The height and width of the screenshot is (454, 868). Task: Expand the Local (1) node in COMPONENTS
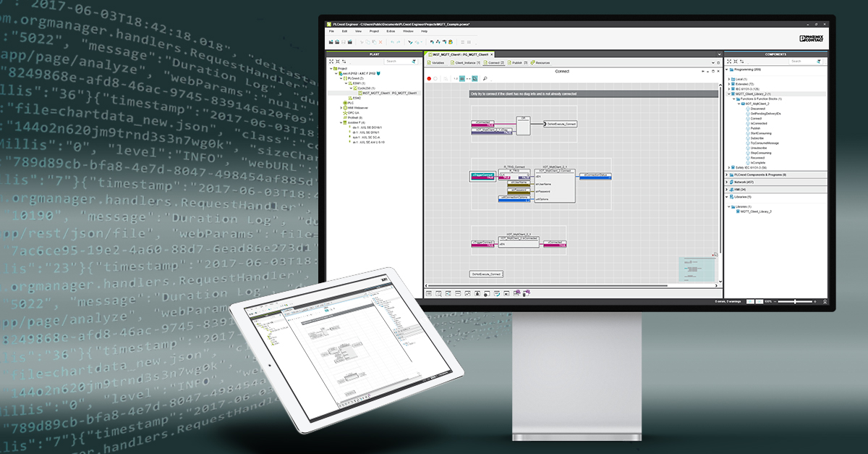pos(729,79)
